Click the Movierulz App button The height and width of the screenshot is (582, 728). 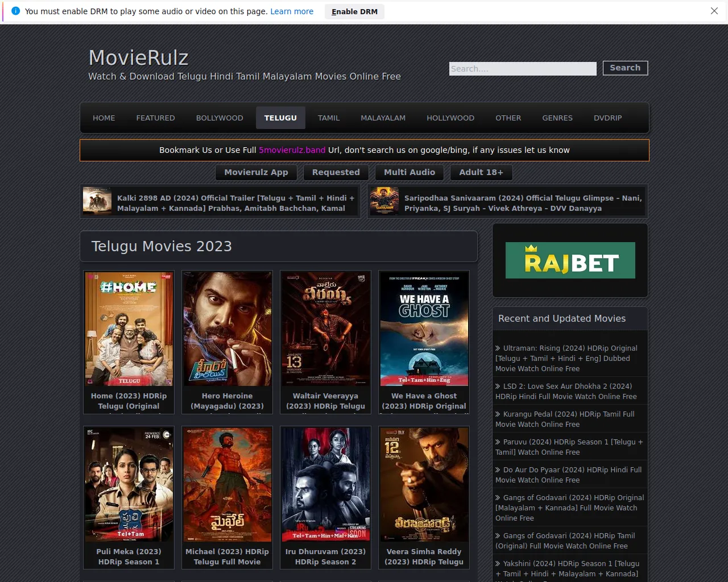tap(256, 172)
